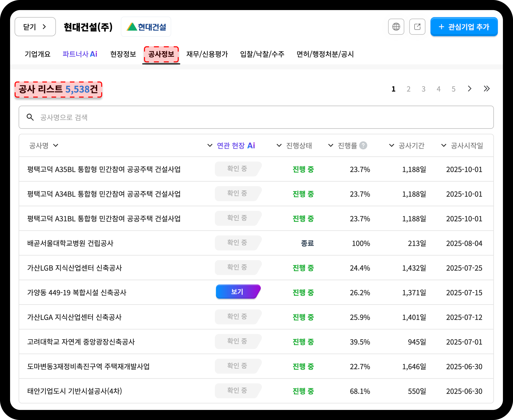Viewport: 513px width, 420px height.
Task: Sort by 진행상태 column
Action: tap(294, 145)
